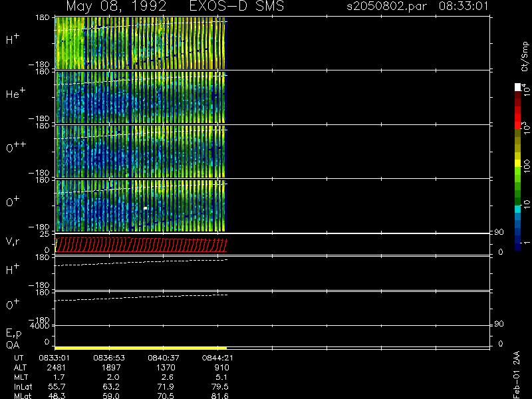Pick MLT value '5.1'

221,377
